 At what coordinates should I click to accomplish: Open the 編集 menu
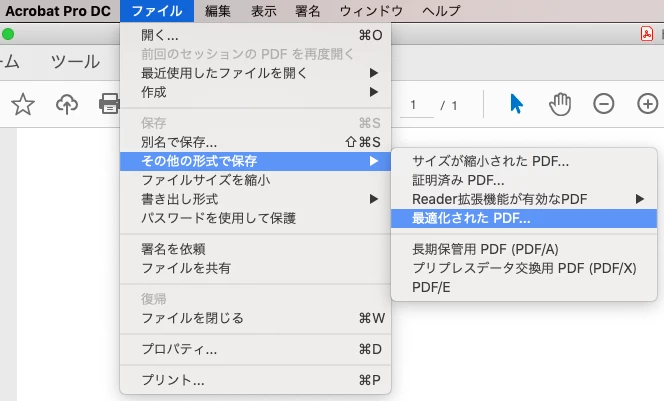click(x=218, y=11)
